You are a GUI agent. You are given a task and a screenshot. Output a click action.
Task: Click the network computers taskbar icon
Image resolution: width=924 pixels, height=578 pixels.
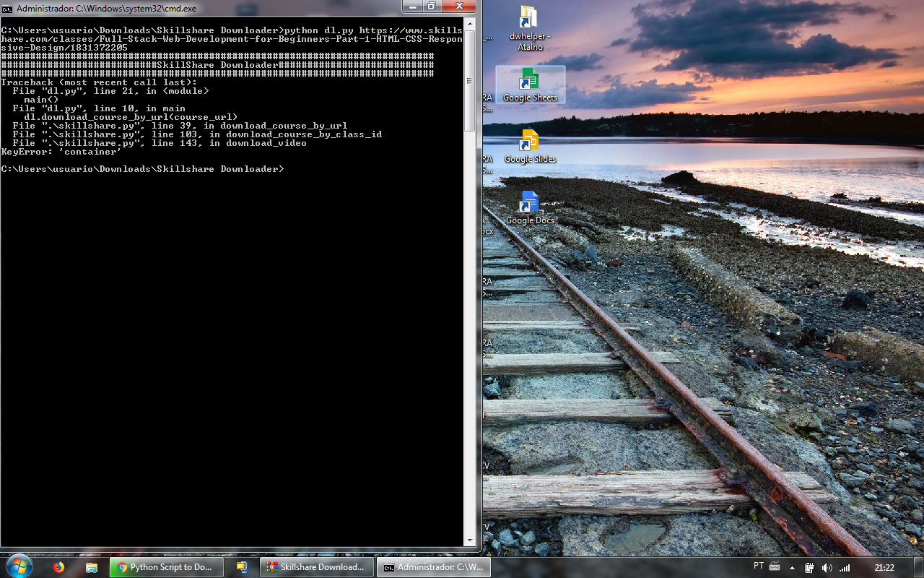242,567
